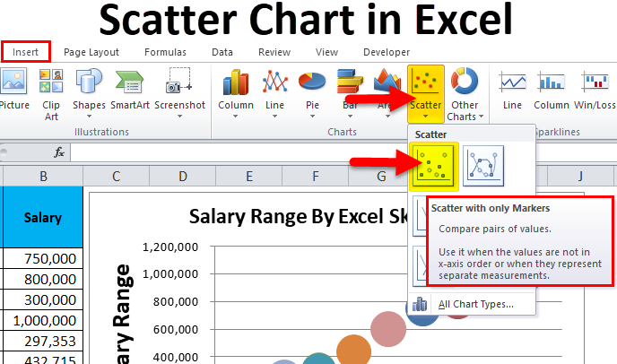Expand the Screenshot dropdown arrow

[x=180, y=116]
